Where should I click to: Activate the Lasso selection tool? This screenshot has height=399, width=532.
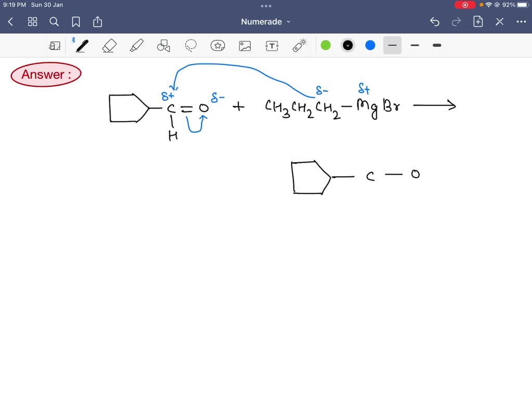(191, 46)
